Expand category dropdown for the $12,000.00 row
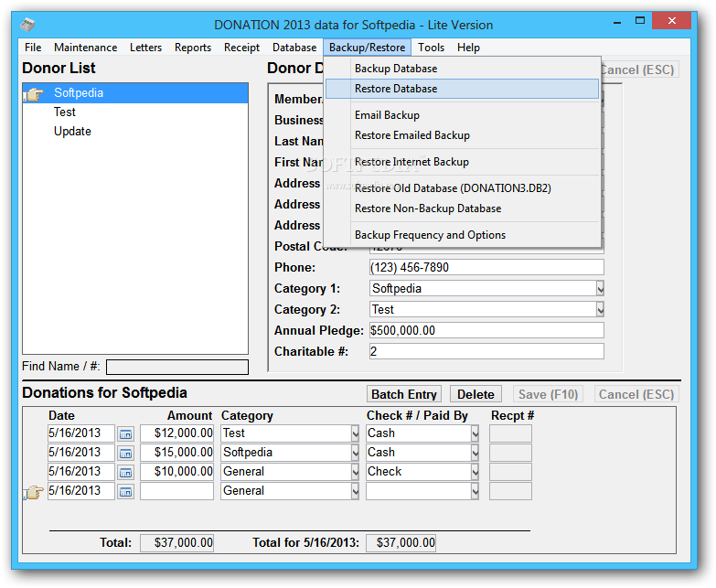 pyautogui.click(x=355, y=433)
